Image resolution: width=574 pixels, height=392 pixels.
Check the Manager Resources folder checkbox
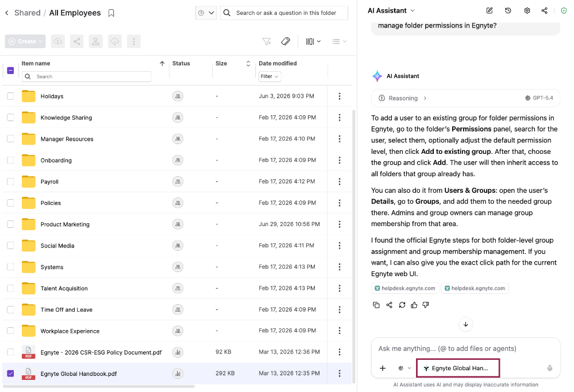click(x=10, y=138)
